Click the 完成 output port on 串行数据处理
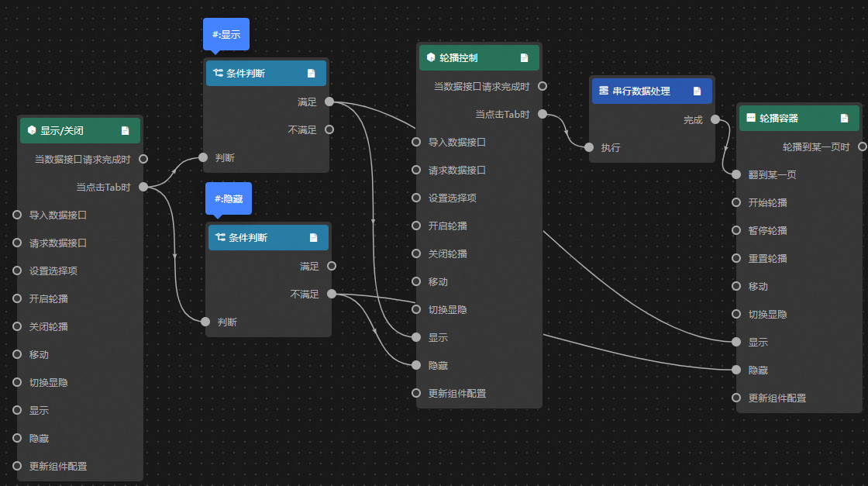 click(x=715, y=119)
